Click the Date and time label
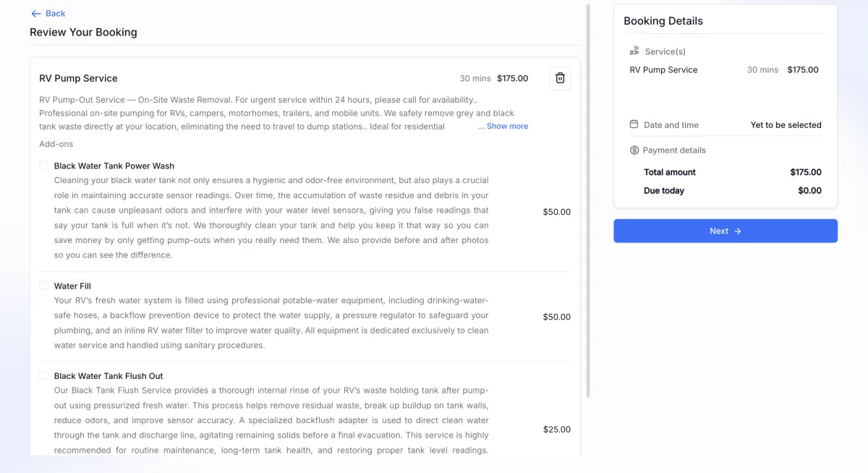 tap(671, 125)
